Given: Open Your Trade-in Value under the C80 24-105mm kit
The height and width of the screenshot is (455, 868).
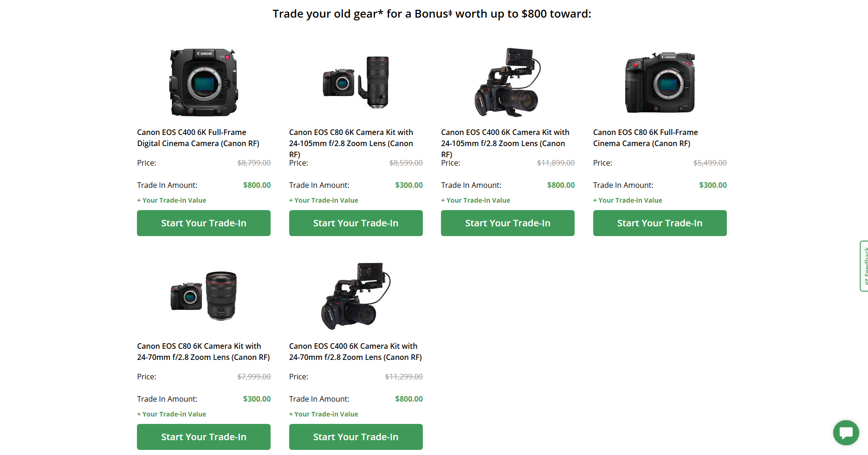Looking at the screenshot, I should tap(324, 200).
